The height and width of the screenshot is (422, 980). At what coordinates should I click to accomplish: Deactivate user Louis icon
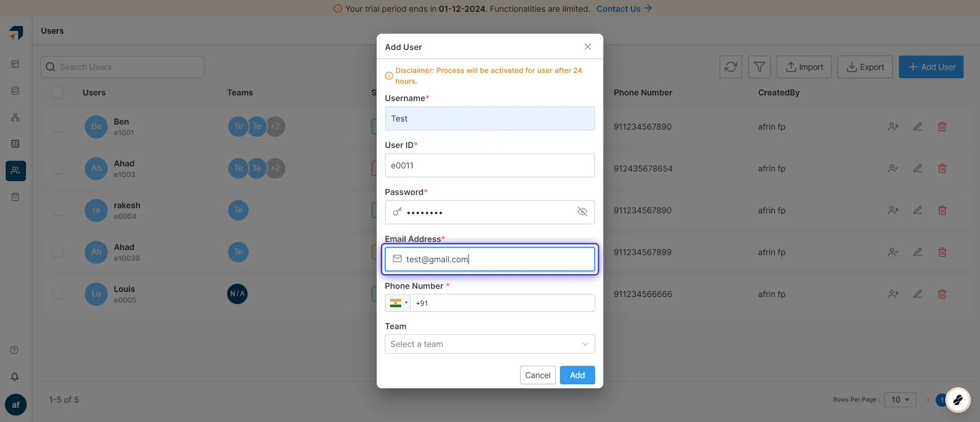pyautogui.click(x=893, y=294)
